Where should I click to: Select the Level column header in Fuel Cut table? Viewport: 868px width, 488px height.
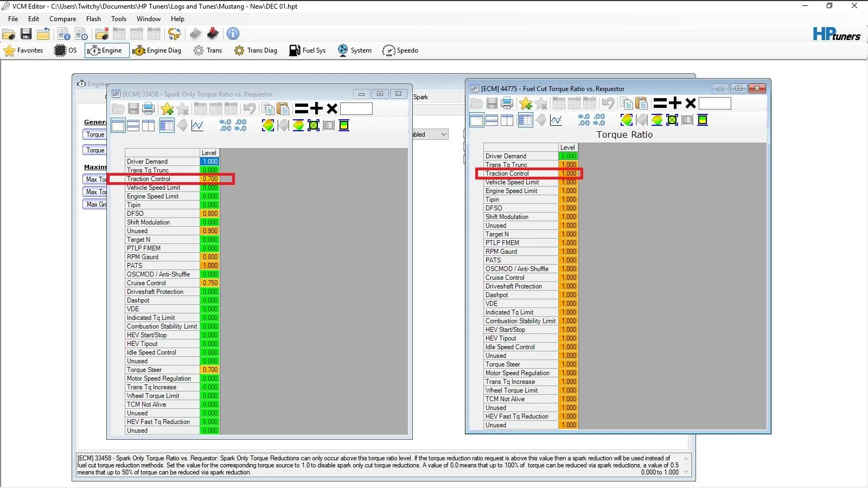point(568,147)
